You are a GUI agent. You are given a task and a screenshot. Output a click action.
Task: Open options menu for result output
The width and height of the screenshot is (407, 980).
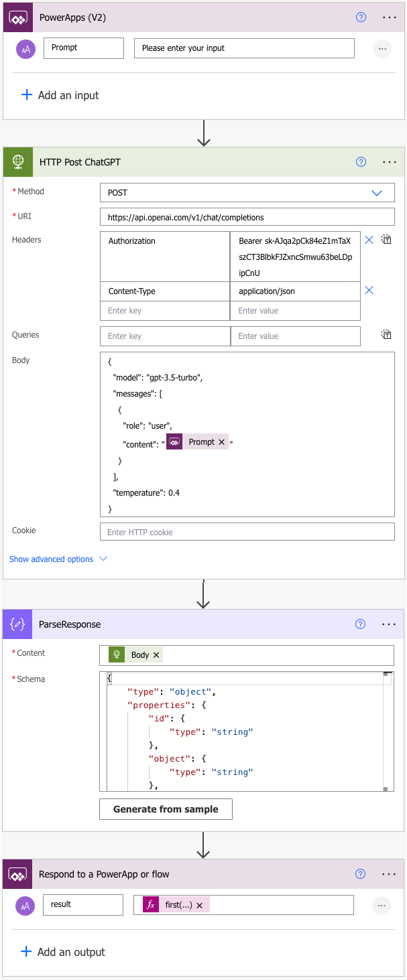(381, 905)
